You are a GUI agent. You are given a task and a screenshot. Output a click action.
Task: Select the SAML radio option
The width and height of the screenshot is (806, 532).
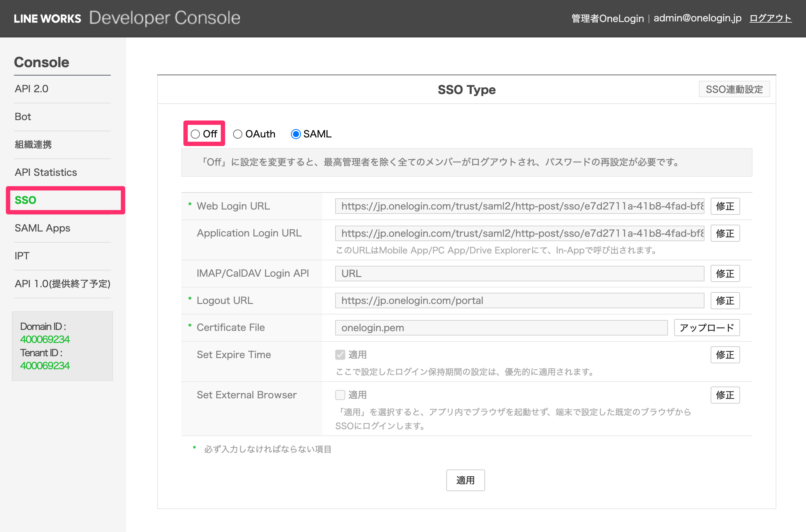296,134
